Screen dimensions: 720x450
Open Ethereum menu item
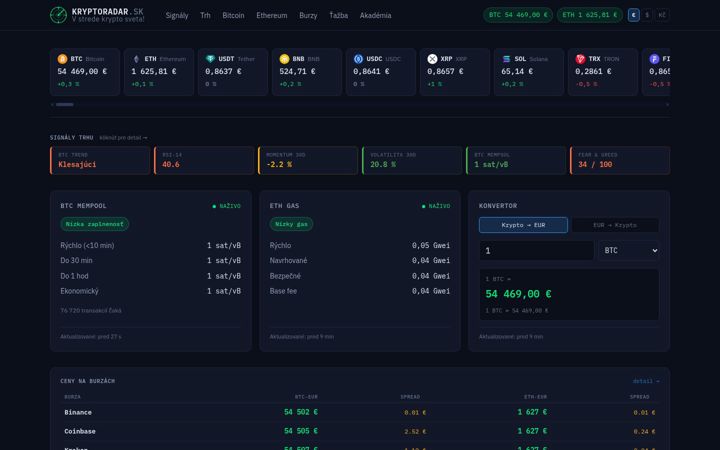(271, 15)
